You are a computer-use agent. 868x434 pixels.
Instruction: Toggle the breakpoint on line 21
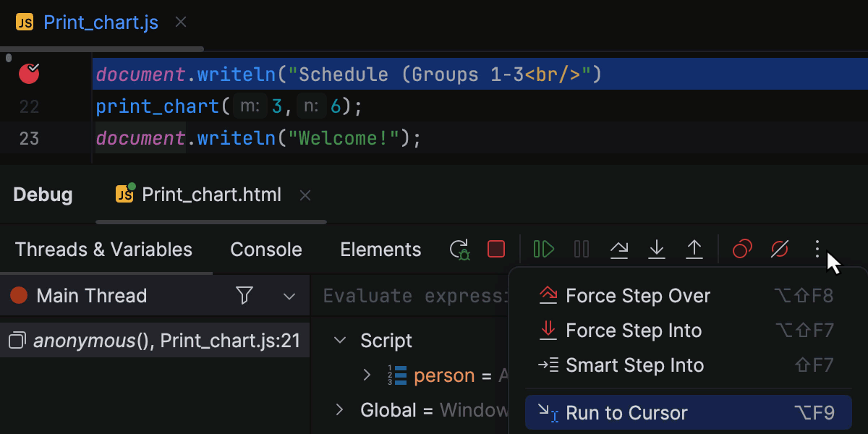[29, 74]
